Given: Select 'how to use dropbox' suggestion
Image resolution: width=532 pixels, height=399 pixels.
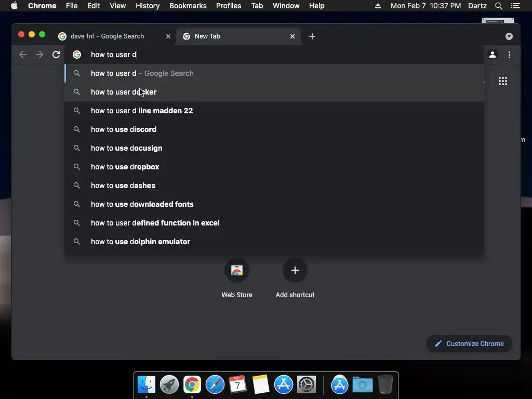Looking at the screenshot, I should [274, 167].
